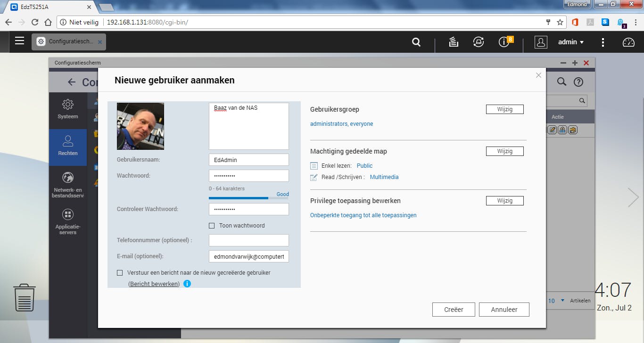
Task: Click the shared folder permission icon in Actie column
Action: tap(573, 130)
